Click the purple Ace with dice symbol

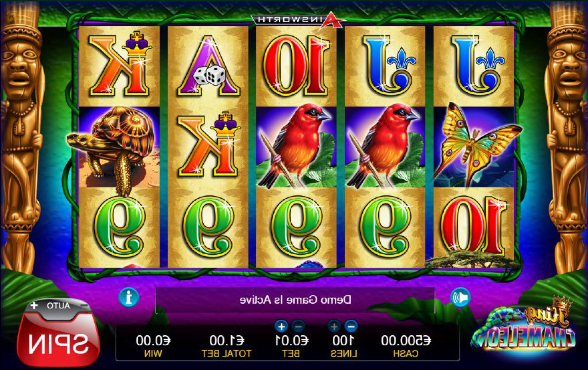click(x=208, y=66)
